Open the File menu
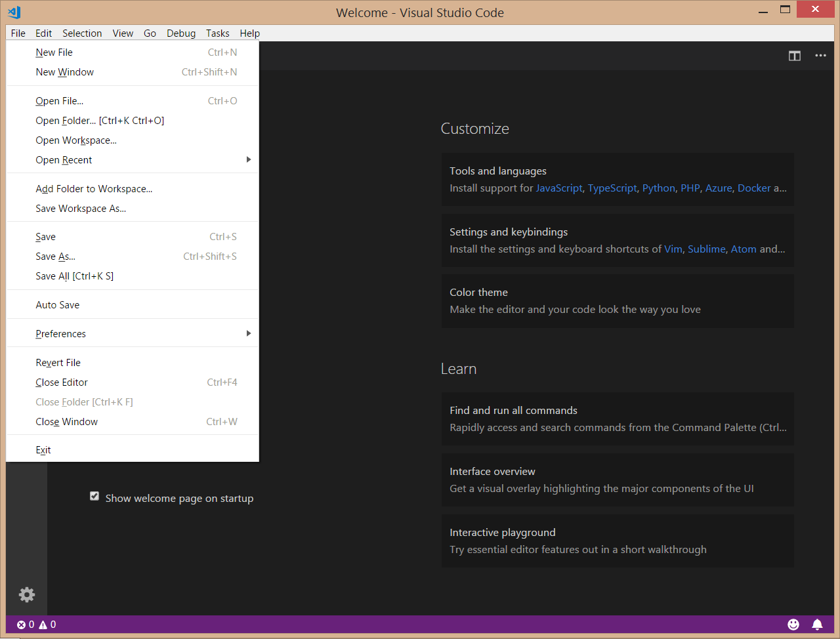Screen dimensions: 840x639 pos(18,33)
